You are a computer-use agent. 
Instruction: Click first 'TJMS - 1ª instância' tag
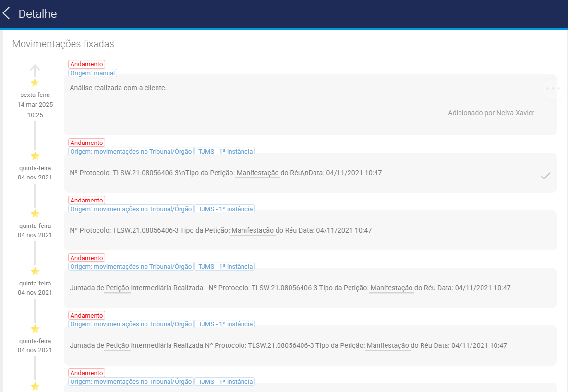pos(225,152)
